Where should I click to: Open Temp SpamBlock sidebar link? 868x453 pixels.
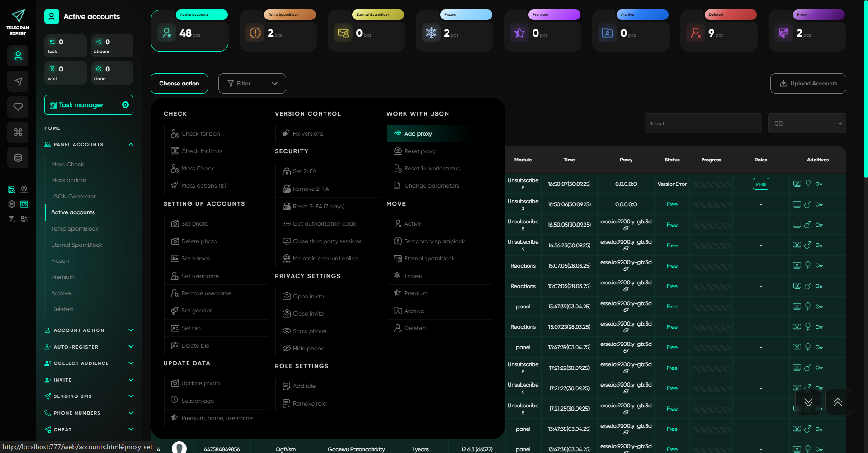pyautogui.click(x=75, y=229)
